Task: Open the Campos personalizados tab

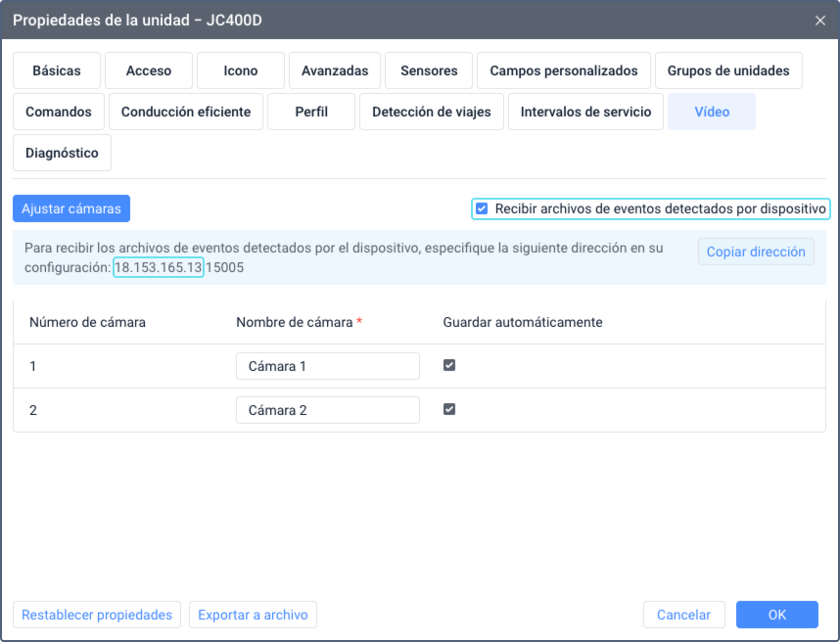Action: pos(564,70)
